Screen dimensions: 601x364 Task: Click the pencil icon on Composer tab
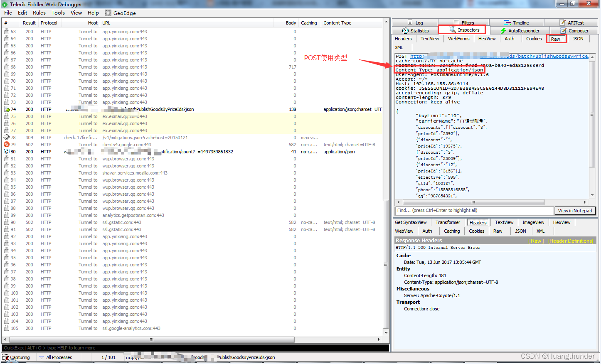point(563,31)
